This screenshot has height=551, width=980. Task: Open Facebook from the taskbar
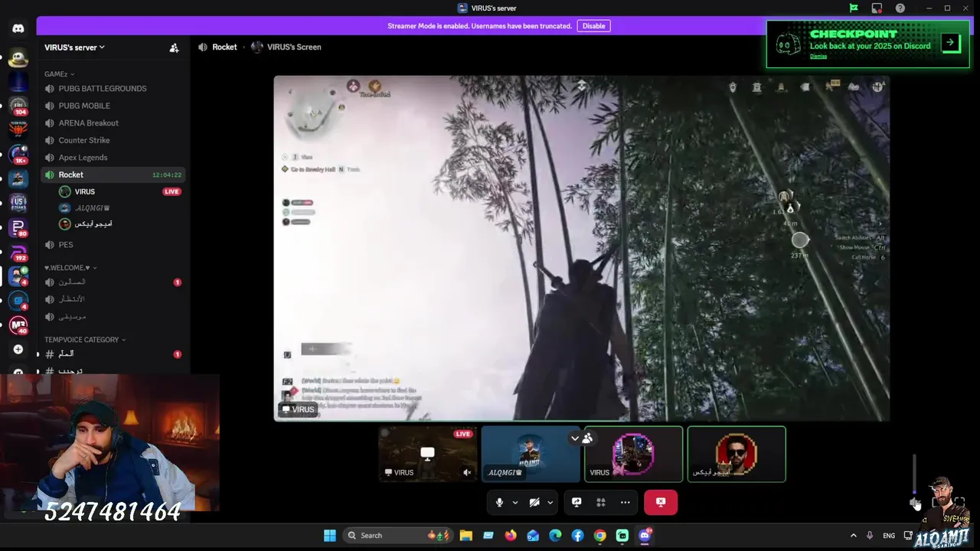pos(578,536)
